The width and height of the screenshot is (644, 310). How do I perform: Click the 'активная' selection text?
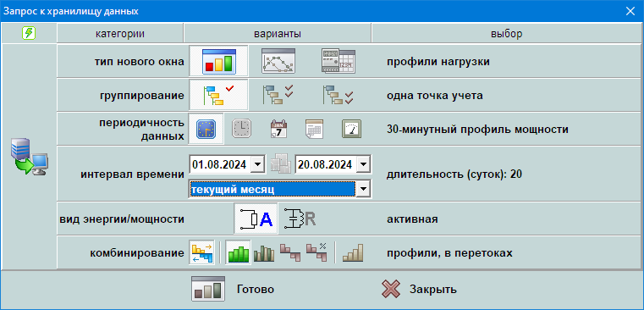tap(412, 219)
